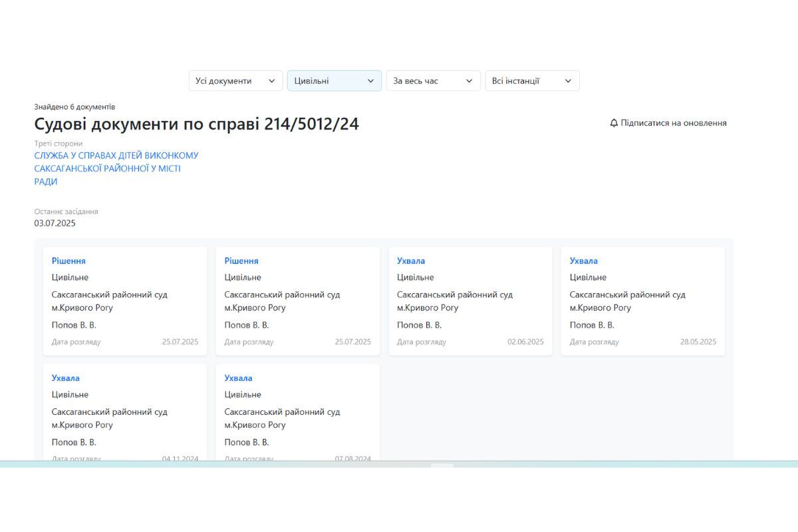
Task: Click 'Цивільне' in the 04.11.2024 Ухвала card
Action: pos(70,394)
